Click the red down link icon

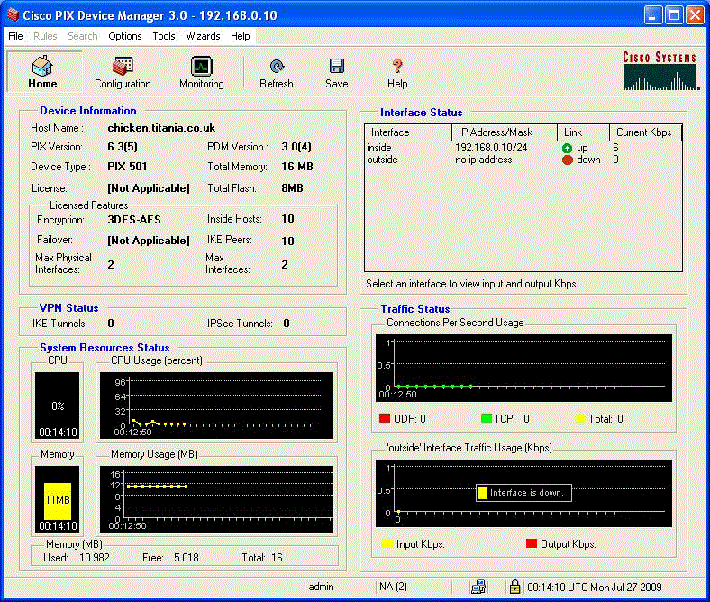click(567, 159)
